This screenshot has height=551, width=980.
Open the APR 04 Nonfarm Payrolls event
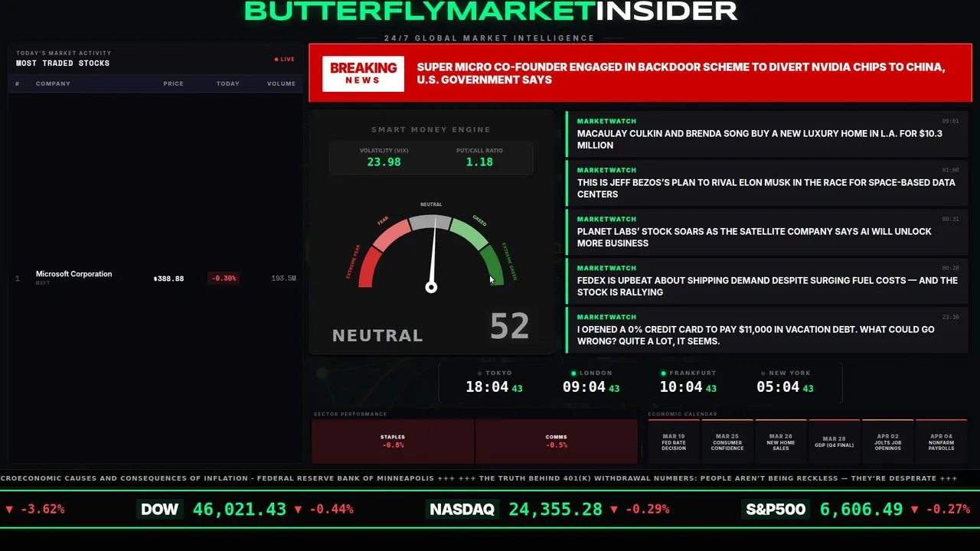tap(942, 442)
